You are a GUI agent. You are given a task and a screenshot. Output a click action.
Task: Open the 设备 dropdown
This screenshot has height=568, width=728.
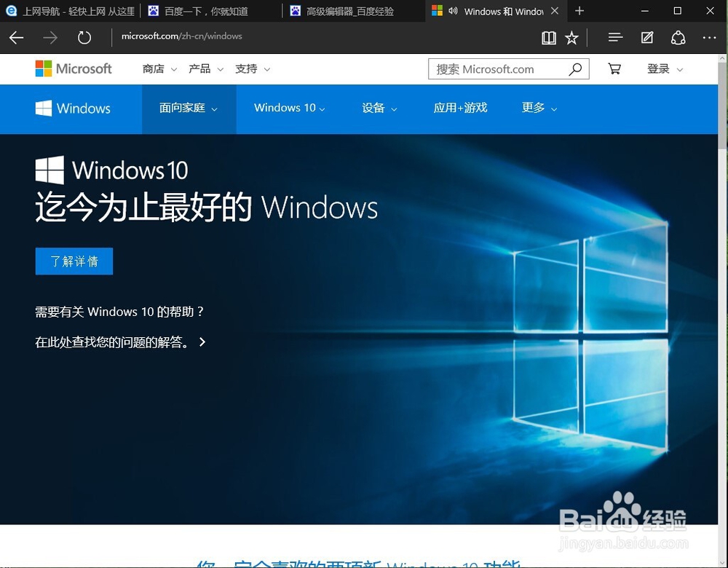tap(379, 109)
